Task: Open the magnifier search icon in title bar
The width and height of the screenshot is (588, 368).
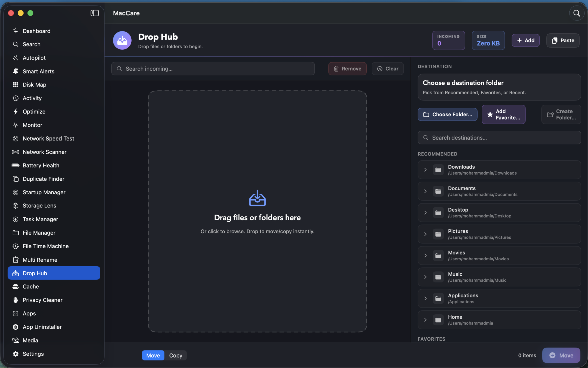Action: coord(577,13)
